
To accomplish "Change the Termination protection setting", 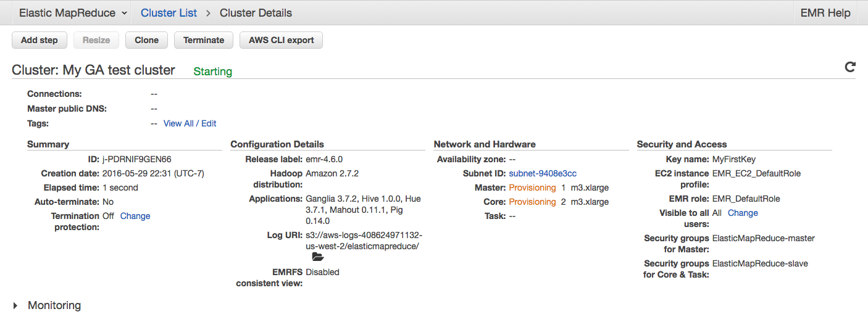I will (x=135, y=216).
